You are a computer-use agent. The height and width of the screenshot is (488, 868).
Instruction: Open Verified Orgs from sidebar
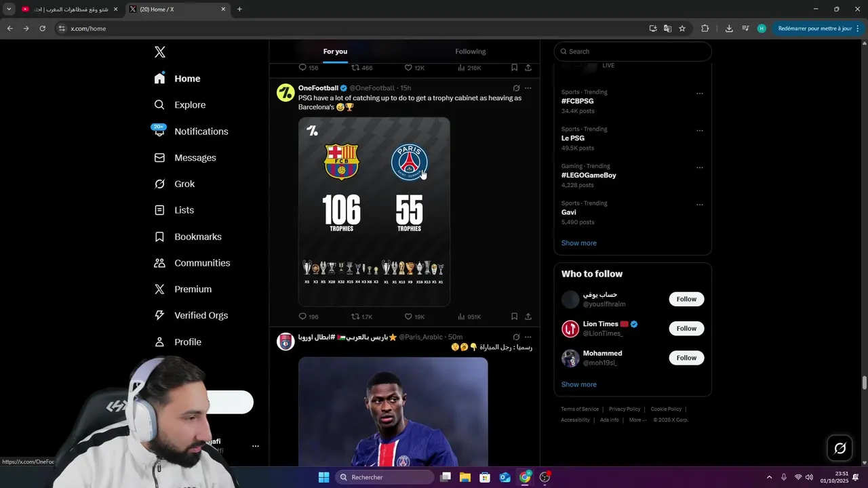[x=191, y=315]
